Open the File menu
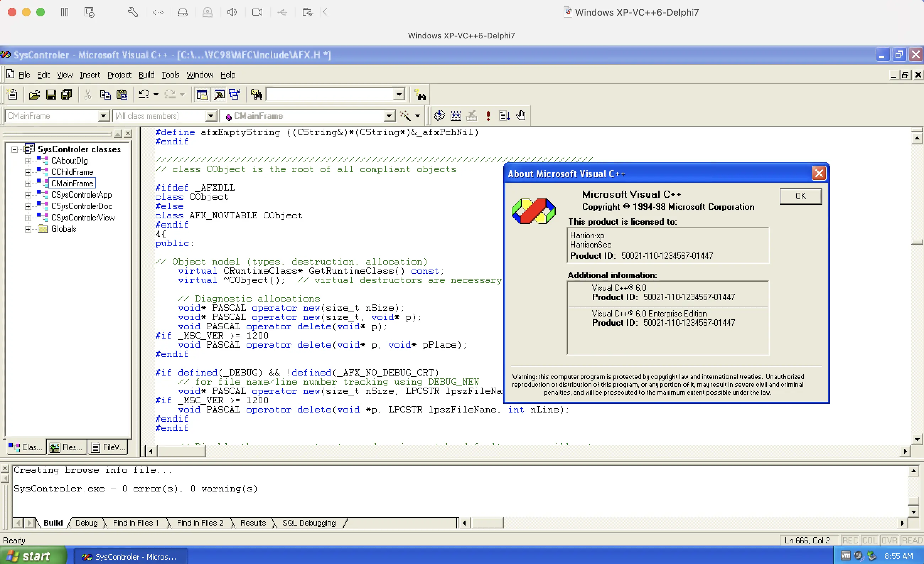The width and height of the screenshot is (924, 564). [25, 75]
